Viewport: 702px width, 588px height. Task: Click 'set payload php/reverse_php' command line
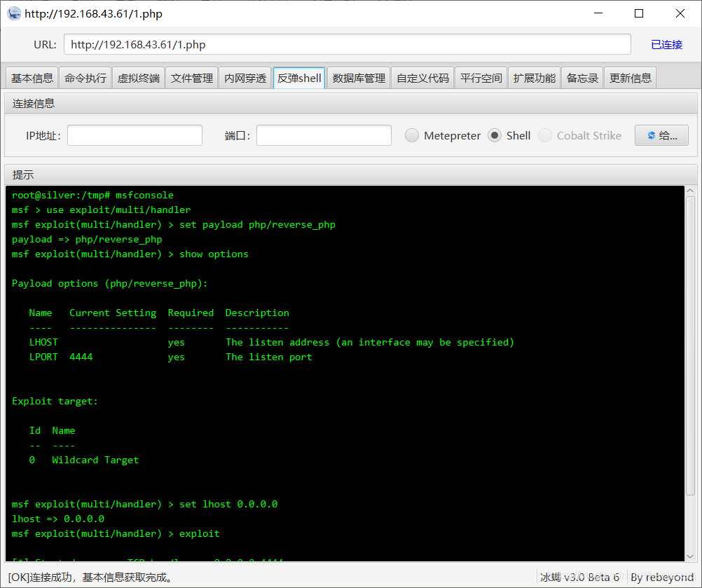[174, 224]
